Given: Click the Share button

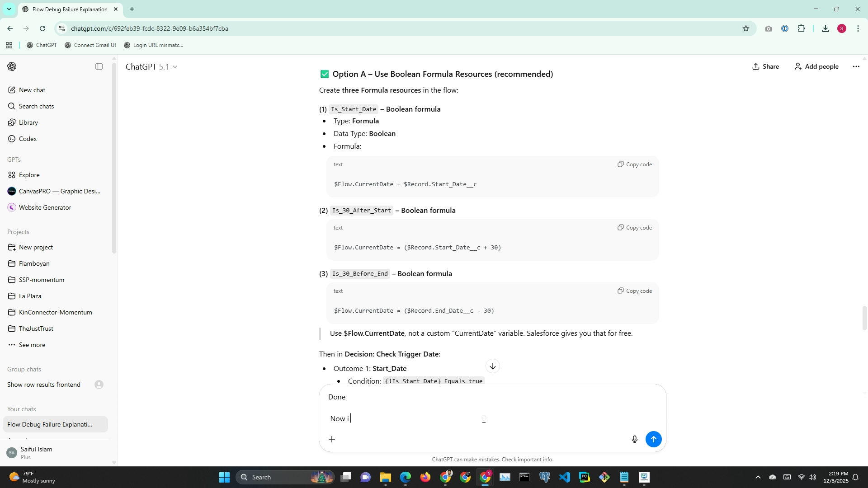Looking at the screenshot, I should click(765, 66).
